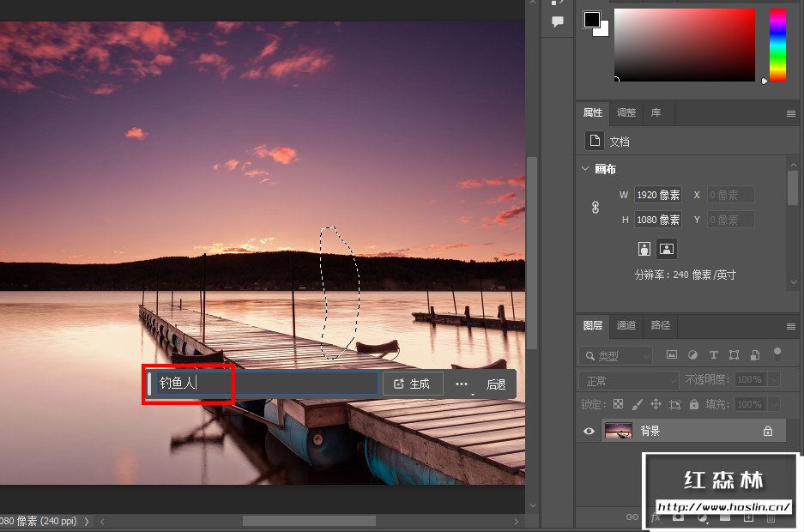Select portrait canvas orientation icon
This screenshot has height=532, width=804.
644,249
